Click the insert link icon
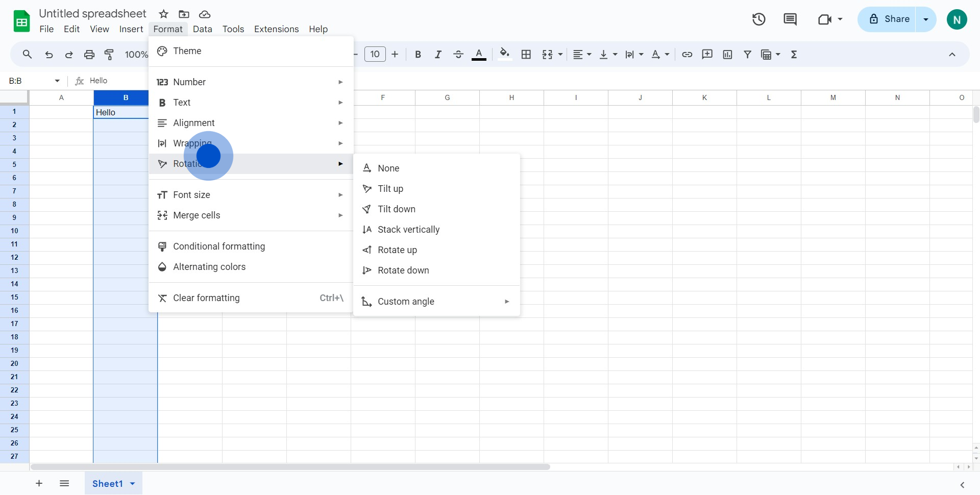 (x=687, y=55)
